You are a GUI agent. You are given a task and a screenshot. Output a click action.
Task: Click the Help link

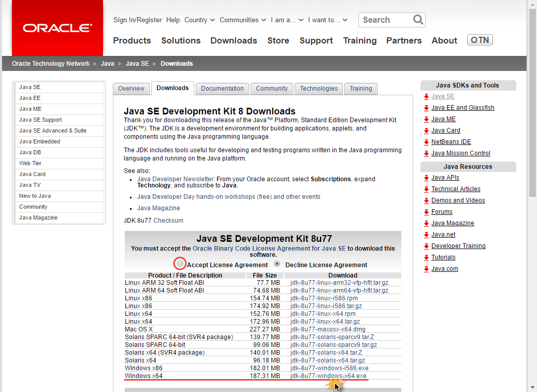[173, 20]
